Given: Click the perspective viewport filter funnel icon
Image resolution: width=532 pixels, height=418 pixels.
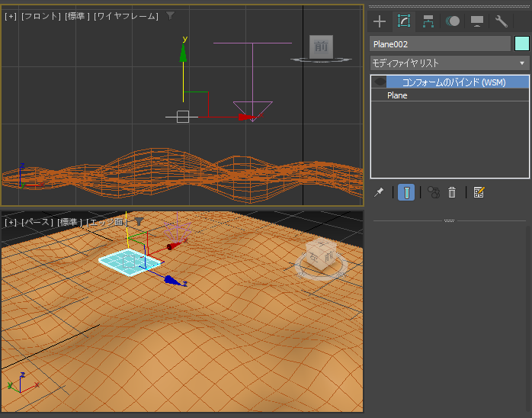Looking at the screenshot, I should point(139,221).
